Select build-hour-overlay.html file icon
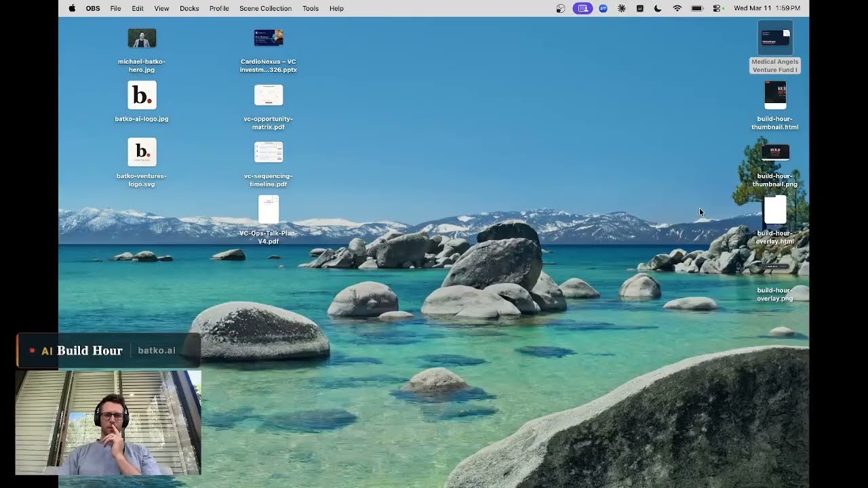Screen dimensions: 868x488 (x=775, y=209)
